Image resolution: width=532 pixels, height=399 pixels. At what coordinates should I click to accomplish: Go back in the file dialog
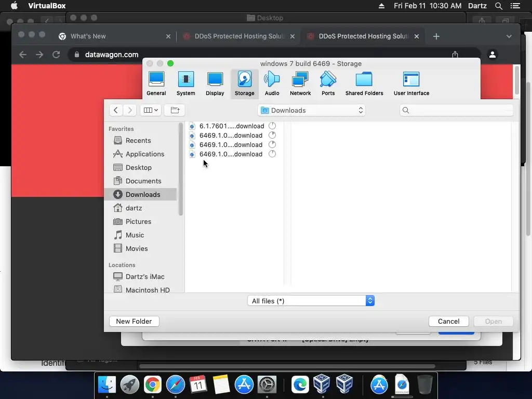pos(116,110)
